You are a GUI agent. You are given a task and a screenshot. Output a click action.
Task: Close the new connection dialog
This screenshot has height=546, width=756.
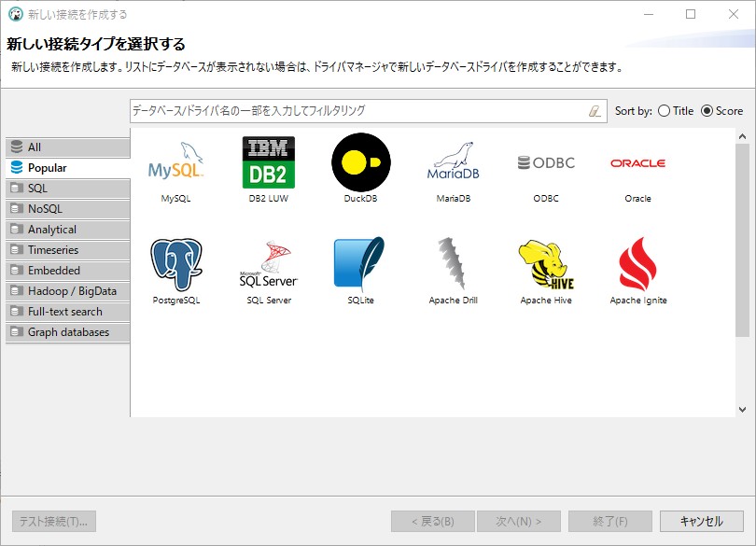pos(734,14)
